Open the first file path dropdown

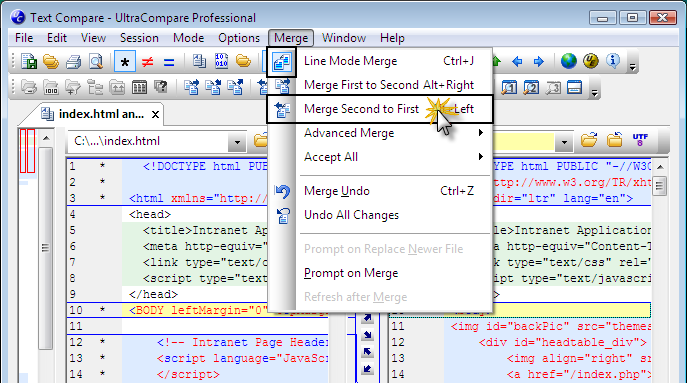pyautogui.click(x=237, y=142)
